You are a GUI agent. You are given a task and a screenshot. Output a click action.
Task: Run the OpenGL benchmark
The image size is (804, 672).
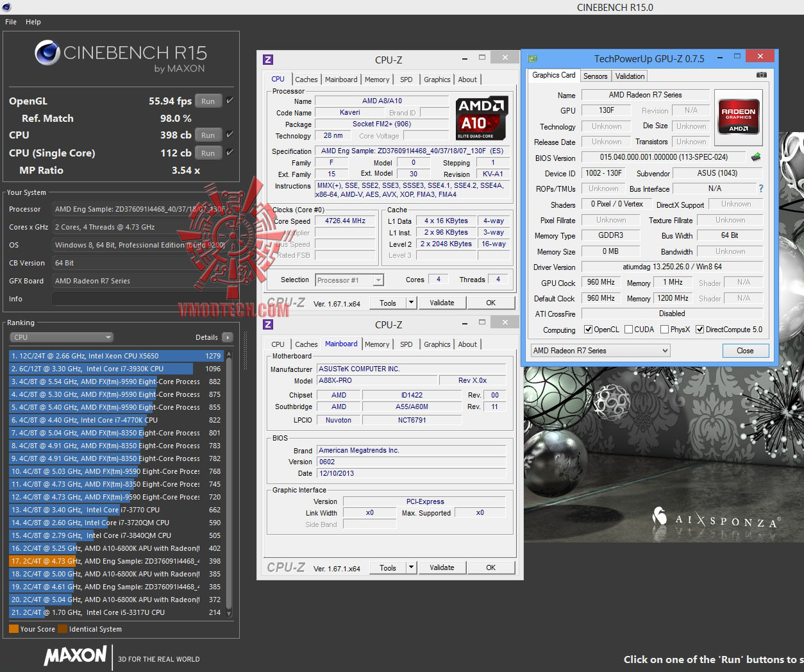coord(208,101)
